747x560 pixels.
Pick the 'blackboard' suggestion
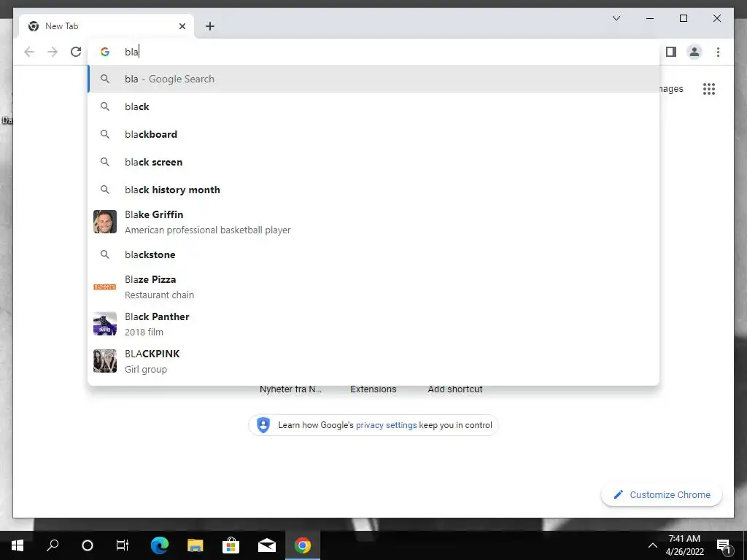pyautogui.click(x=373, y=134)
